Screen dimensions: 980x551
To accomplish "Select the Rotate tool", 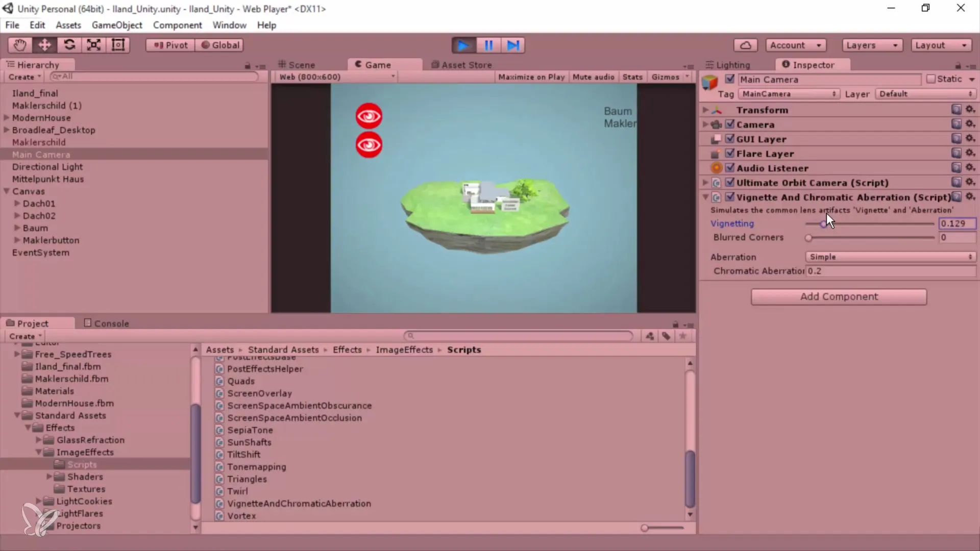I will point(69,45).
